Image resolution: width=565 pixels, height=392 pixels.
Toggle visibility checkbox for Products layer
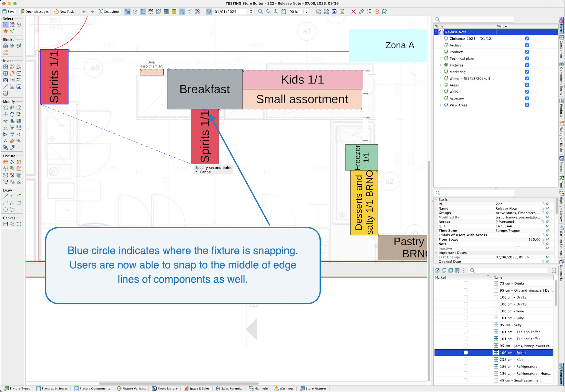coord(527,52)
